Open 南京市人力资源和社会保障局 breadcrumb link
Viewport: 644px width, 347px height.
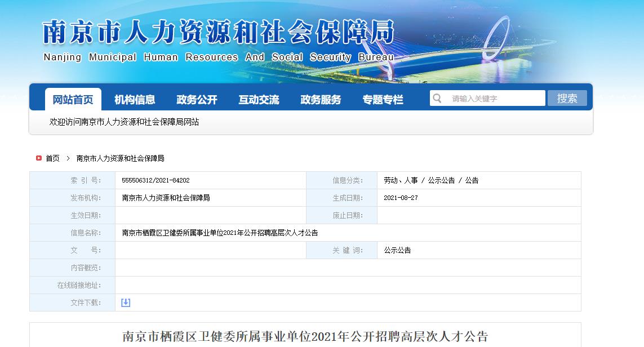coord(121,158)
